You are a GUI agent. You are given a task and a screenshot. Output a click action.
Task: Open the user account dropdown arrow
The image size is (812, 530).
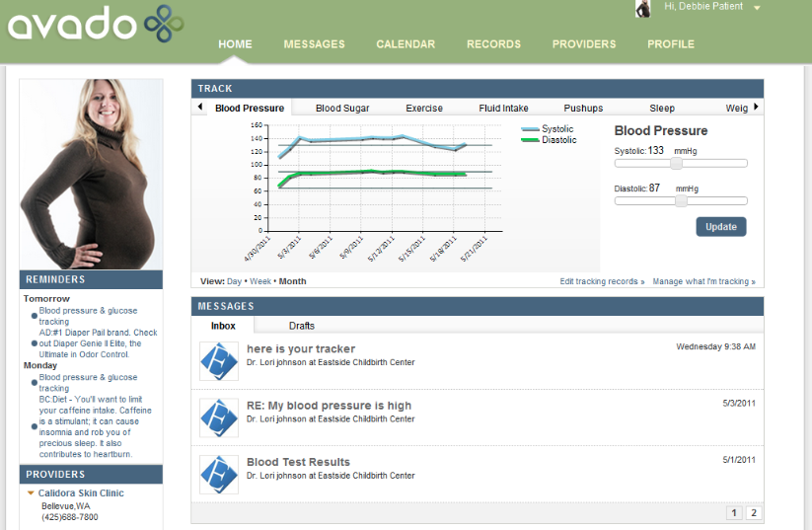coord(757,8)
